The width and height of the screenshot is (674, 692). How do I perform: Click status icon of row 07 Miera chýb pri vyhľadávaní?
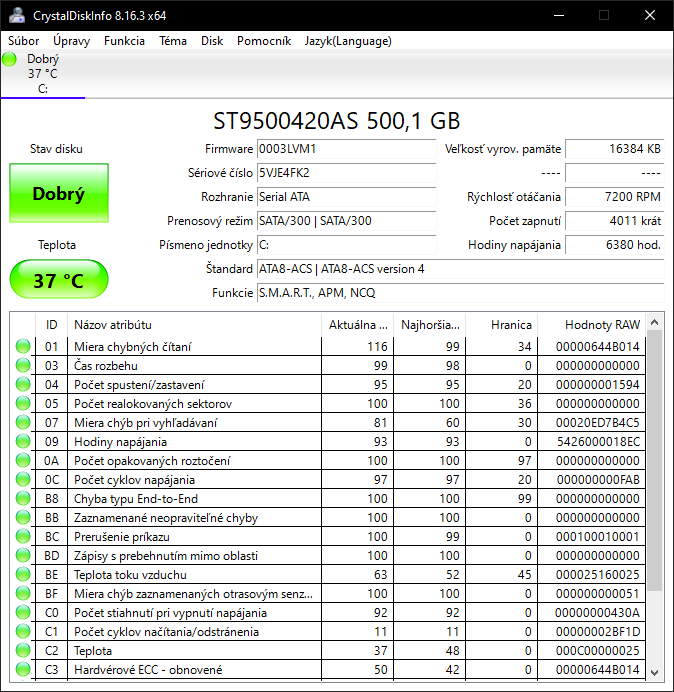click(x=23, y=422)
